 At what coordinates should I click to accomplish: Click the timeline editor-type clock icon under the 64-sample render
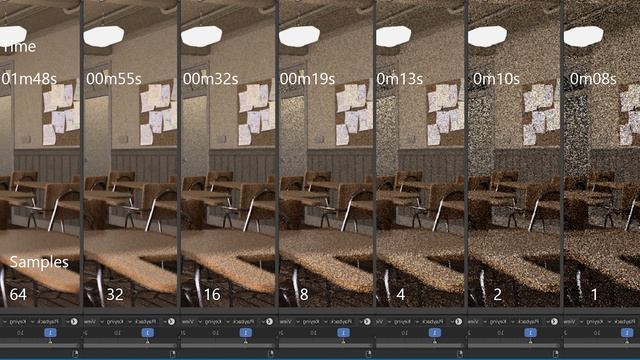click(74, 322)
